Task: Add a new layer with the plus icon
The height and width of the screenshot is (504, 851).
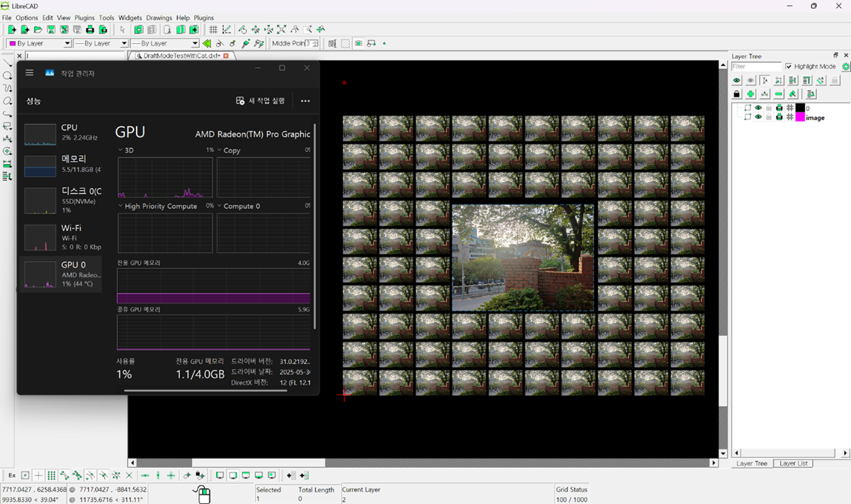Action: 750,94
